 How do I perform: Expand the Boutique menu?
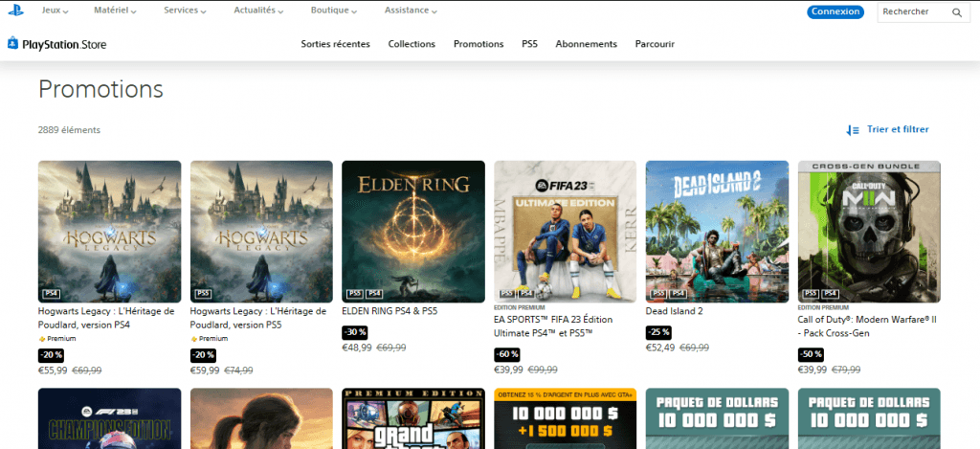[x=334, y=11]
